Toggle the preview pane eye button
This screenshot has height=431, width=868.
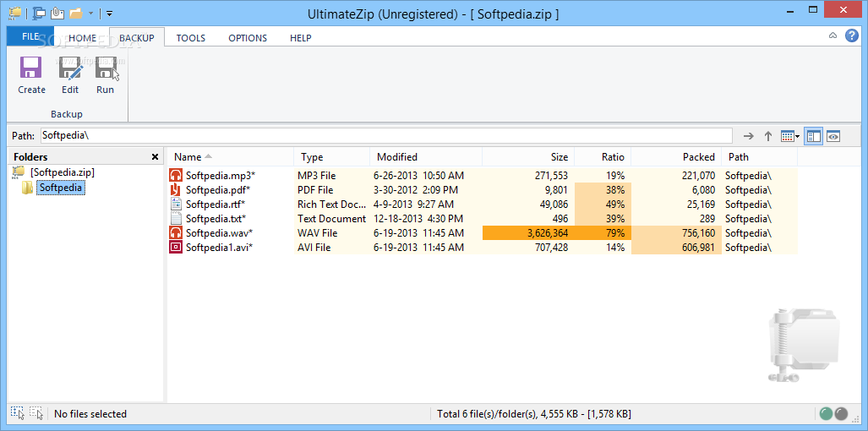point(833,136)
